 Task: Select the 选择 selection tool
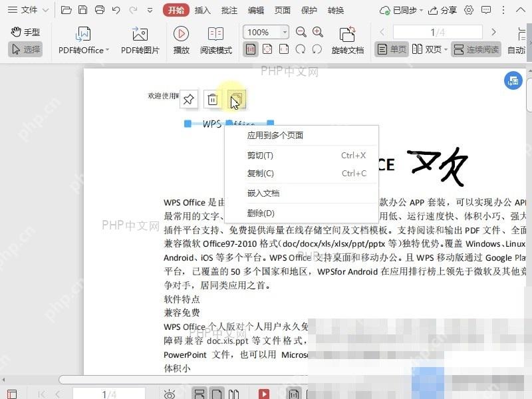(x=25, y=49)
